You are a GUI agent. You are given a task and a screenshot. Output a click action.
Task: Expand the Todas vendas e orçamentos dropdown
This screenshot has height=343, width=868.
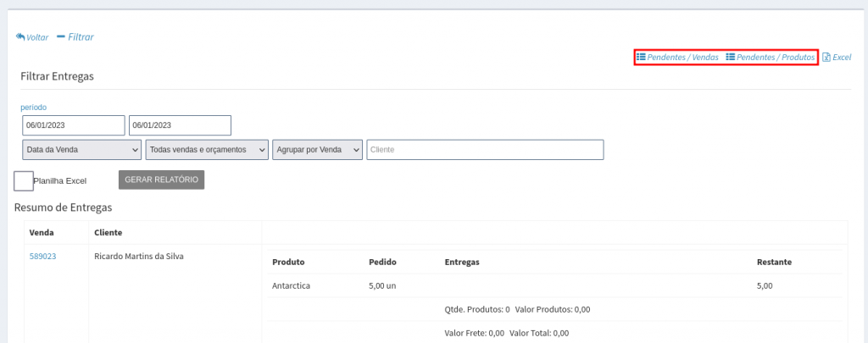tap(207, 149)
